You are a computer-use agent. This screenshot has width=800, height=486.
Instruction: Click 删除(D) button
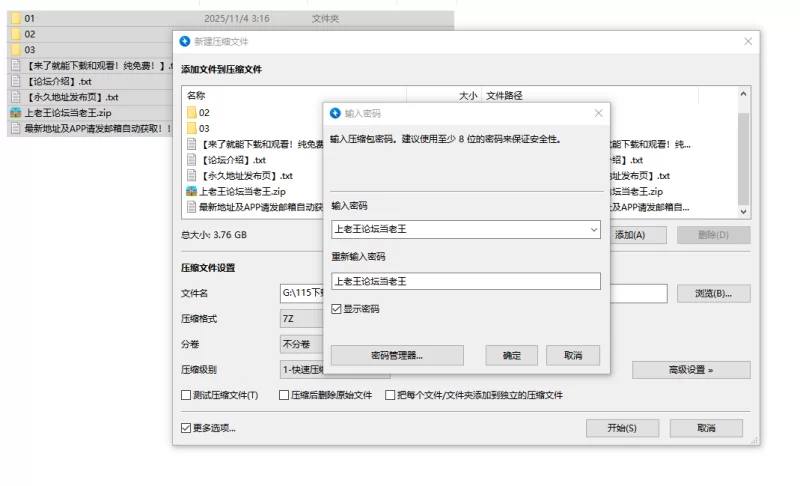point(713,235)
